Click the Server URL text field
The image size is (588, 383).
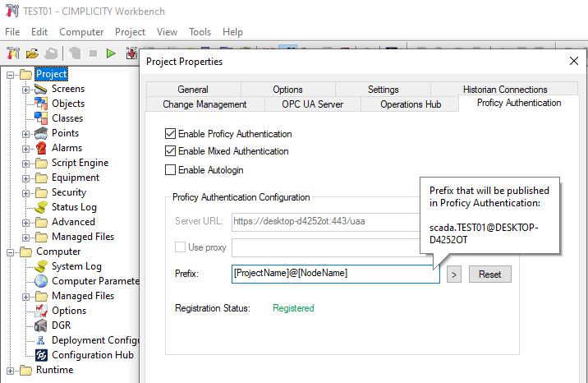click(325, 222)
